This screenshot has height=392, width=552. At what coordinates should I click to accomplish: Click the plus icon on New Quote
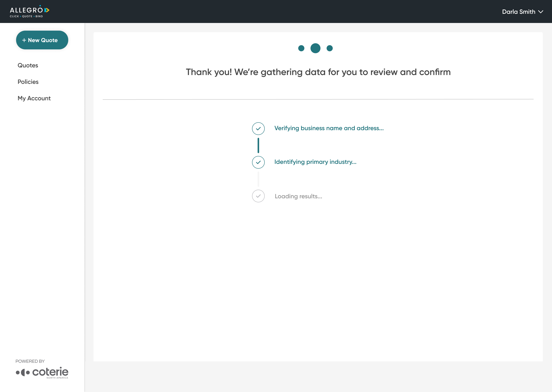[24, 40]
